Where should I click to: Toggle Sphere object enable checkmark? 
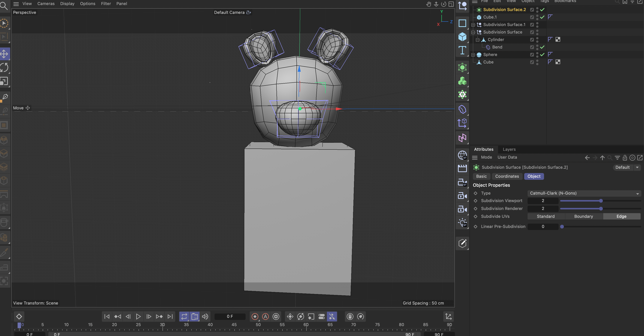click(x=542, y=55)
